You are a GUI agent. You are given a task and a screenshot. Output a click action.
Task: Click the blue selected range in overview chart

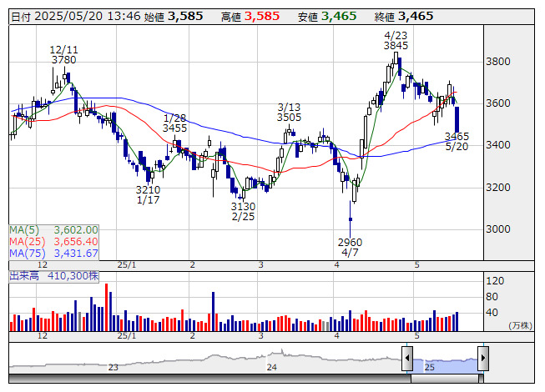(445, 365)
